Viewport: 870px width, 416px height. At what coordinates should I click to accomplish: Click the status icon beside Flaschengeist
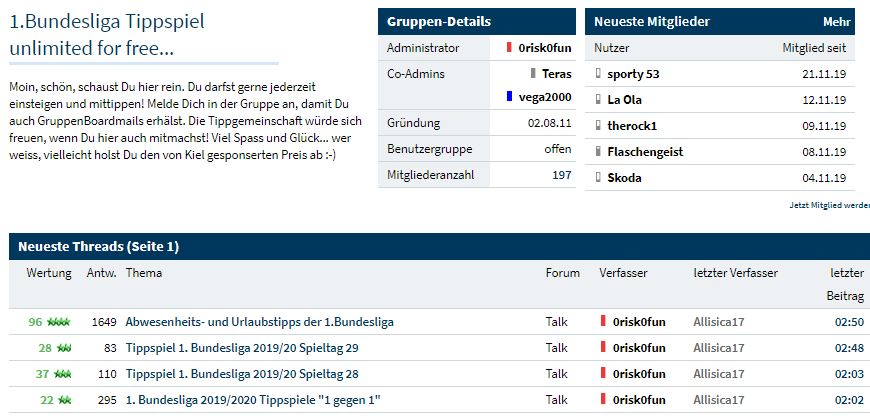tap(598, 151)
